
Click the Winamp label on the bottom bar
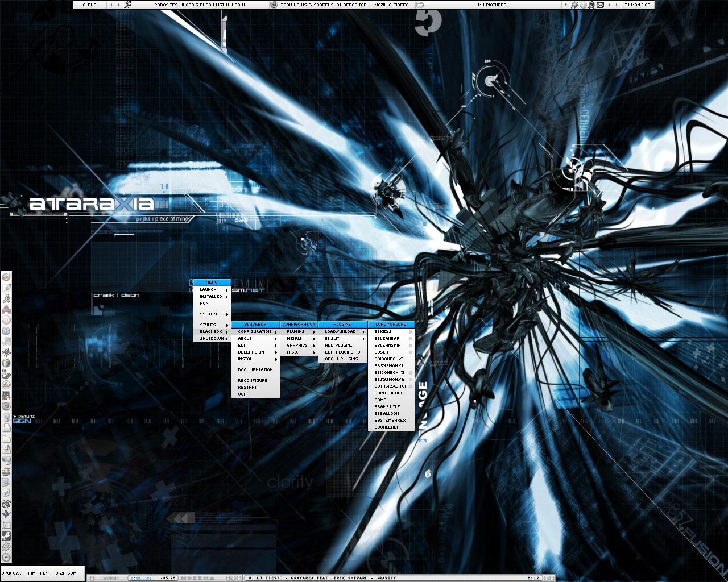(x=110, y=578)
